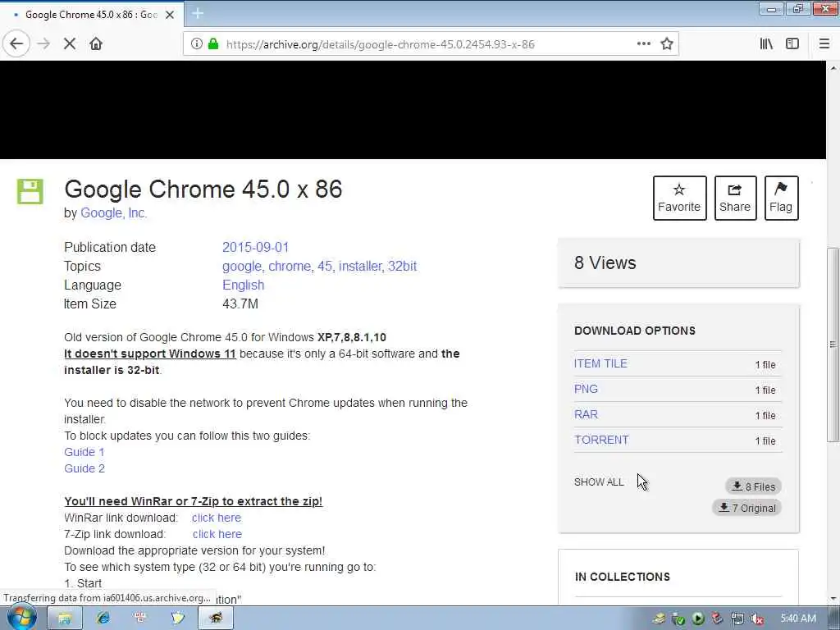Open the Windows Start menu

tap(21, 618)
